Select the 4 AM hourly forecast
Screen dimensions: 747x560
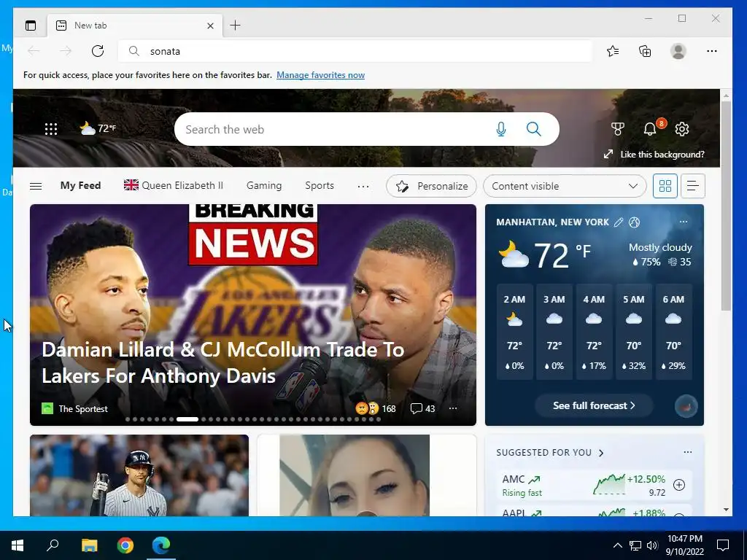pos(594,332)
